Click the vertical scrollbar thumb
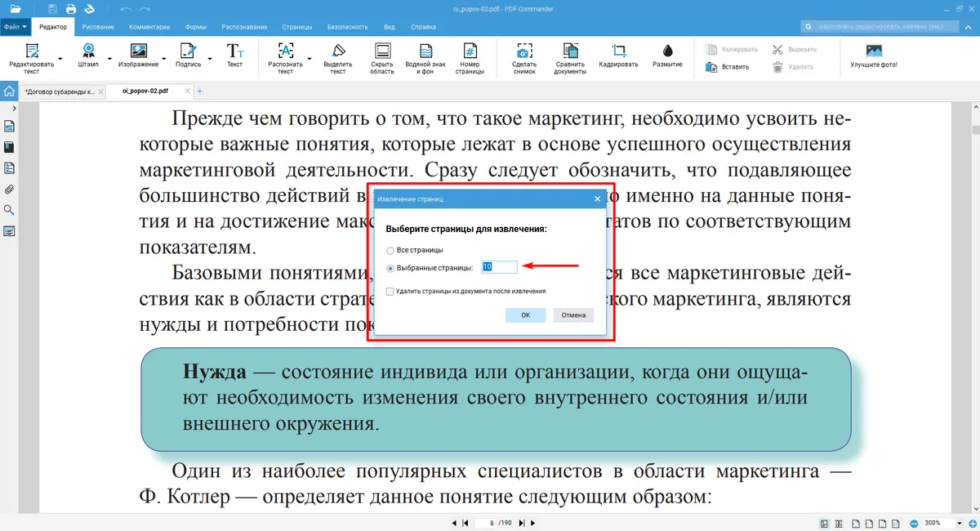 pyautogui.click(x=975, y=130)
